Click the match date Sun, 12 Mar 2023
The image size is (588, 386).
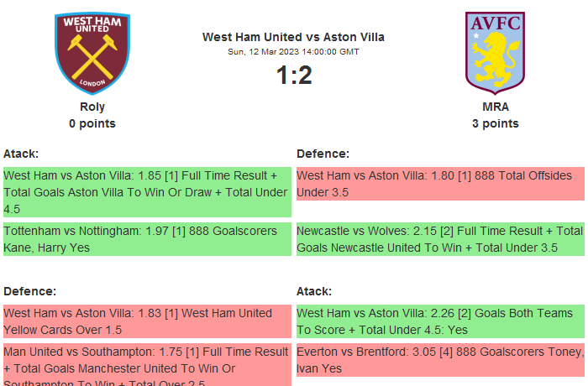[x=293, y=51]
